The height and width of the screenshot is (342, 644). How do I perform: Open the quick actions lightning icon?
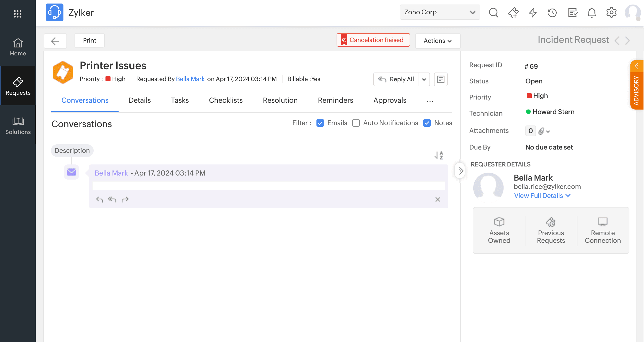[x=533, y=13]
